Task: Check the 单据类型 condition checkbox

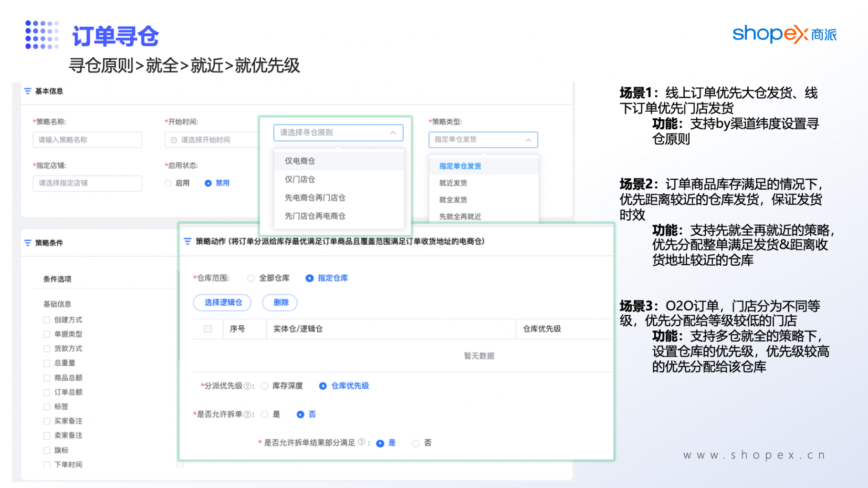Action: [47, 334]
